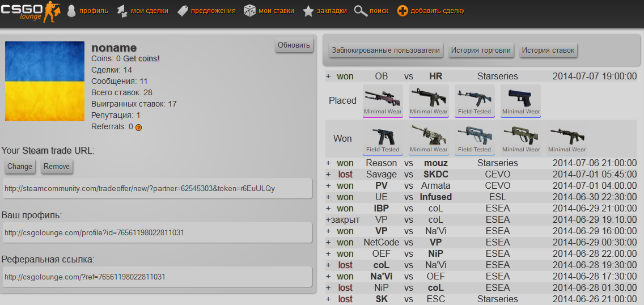Click the trades arrows icon
The height and width of the screenshot is (305, 644).
pyautogui.click(x=122, y=11)
